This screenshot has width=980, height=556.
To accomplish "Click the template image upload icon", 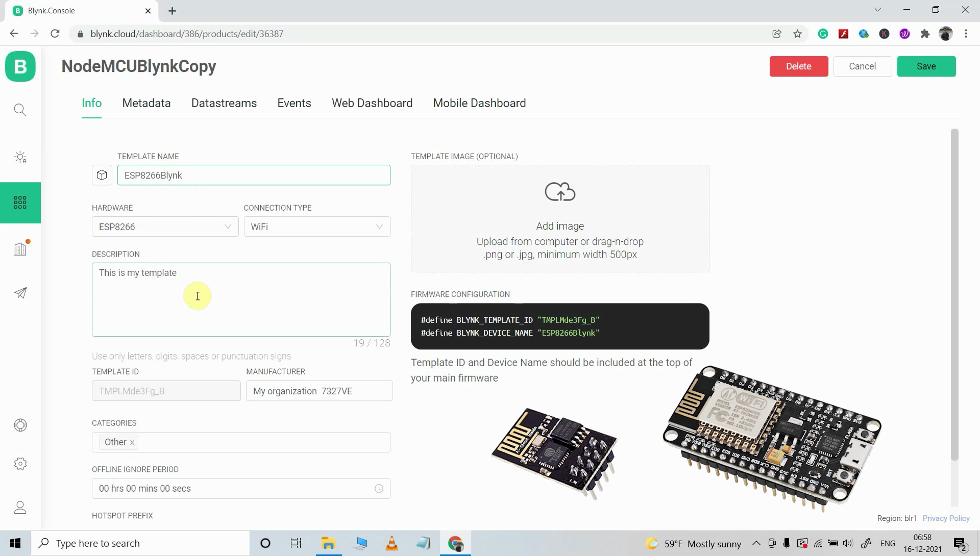I will click(x=560, y=192).
